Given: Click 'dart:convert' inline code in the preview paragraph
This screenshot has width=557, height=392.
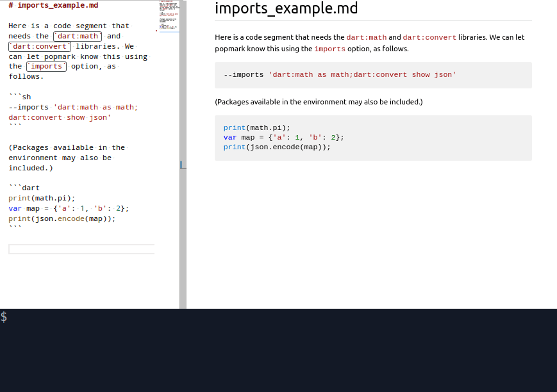Looking at the screenshot, I should tap(429, 37).
